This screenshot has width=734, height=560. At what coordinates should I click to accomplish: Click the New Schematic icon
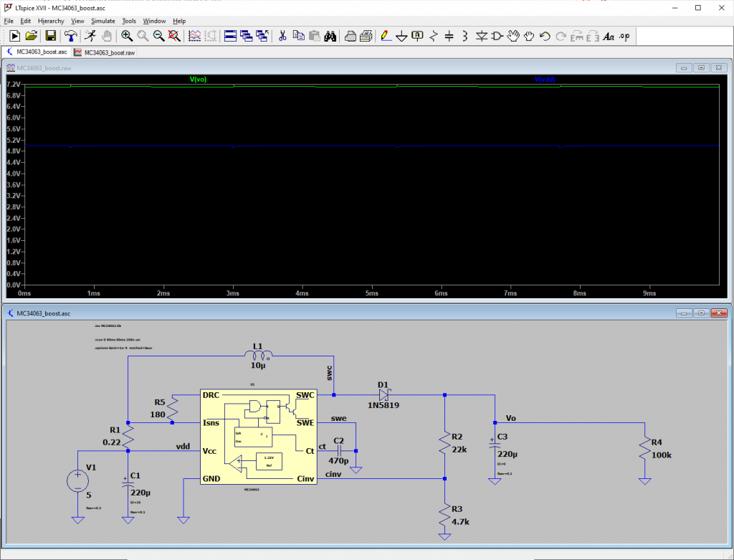14,36
